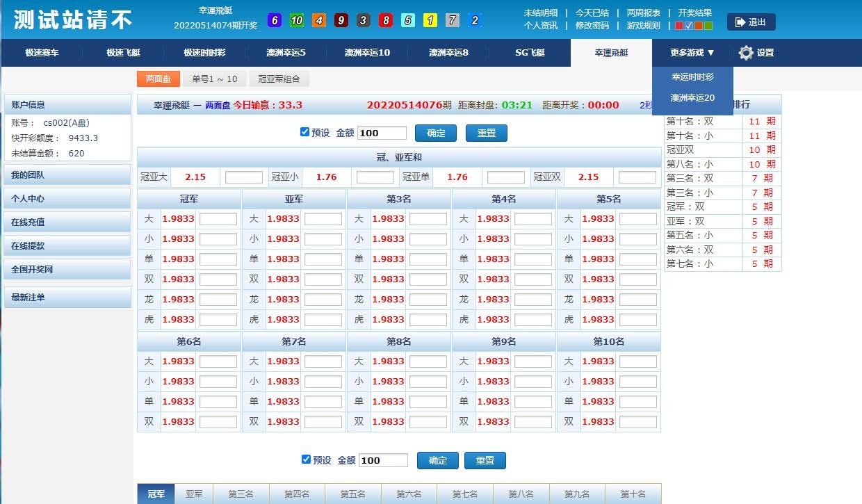Click the gray number 7 result ball
The height and width of the screenshot is (504, 862).
pyautogui.click(x=453, y=20)
